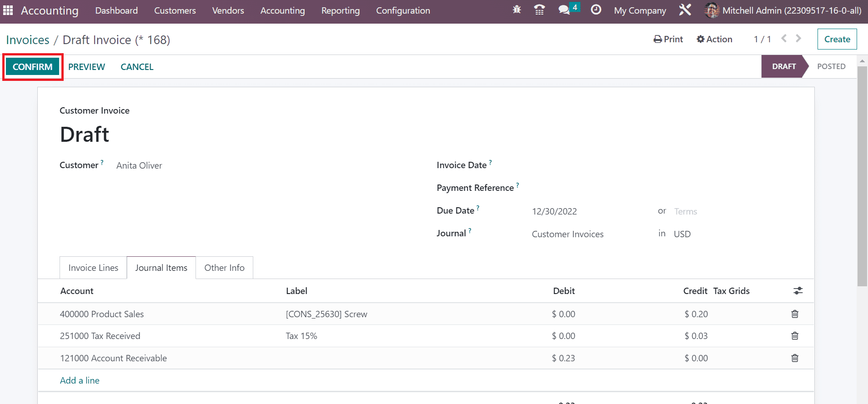Open the Configuration menu
Image resolution: width=868 pixels, height=404 pixels.
tap(403, 10)
